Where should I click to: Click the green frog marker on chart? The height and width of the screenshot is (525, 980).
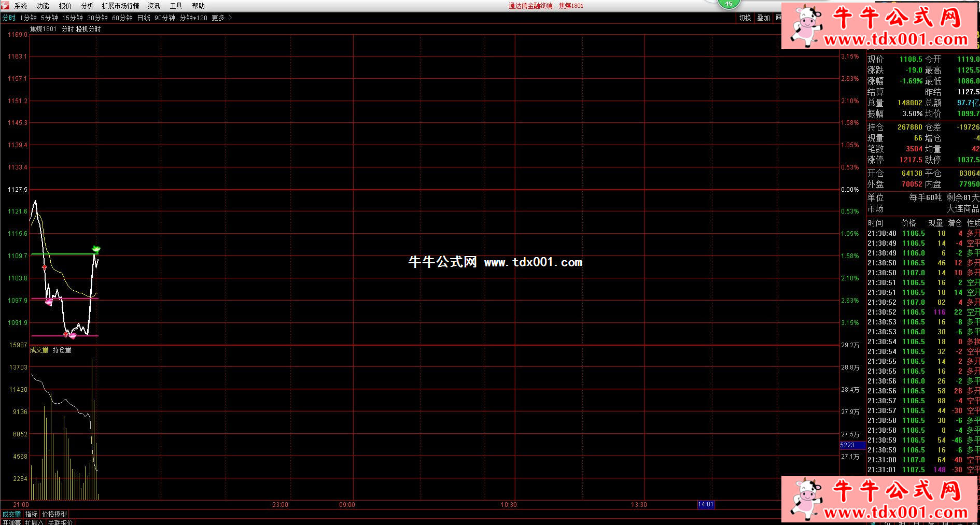point(96,249)
